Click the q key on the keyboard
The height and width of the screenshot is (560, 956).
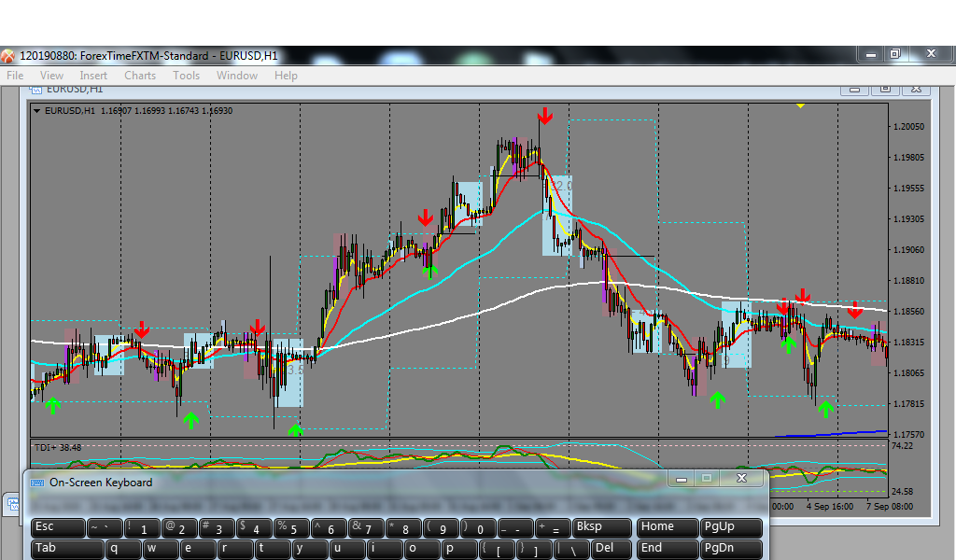coord(123,549)
